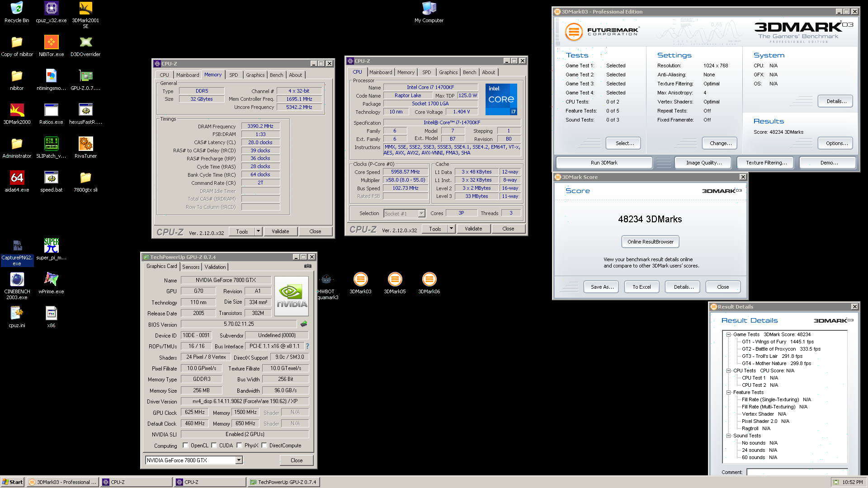Switch to Mainboard tab in processor CPU-Z window
Screen dimensions: 868x488
[x=381, y=72]
